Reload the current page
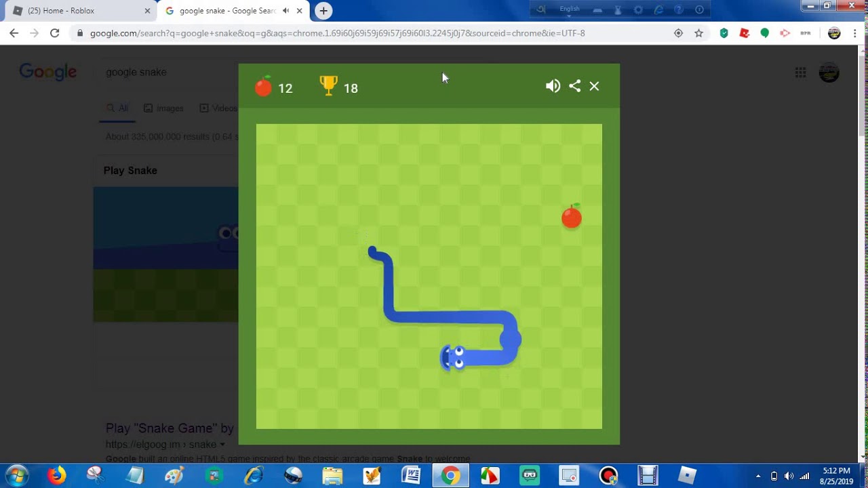The height and width of the screenshot is (488, 868). tap(55, 33)
